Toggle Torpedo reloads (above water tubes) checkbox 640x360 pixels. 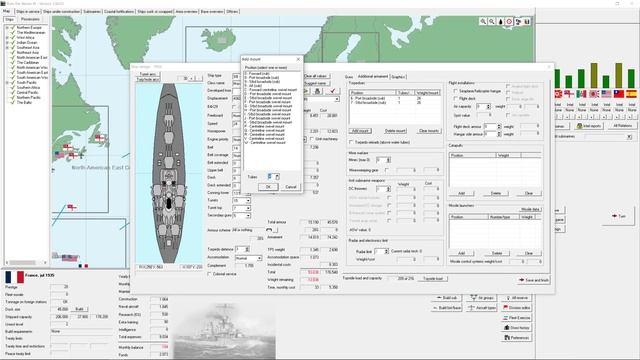coord(351,142)
